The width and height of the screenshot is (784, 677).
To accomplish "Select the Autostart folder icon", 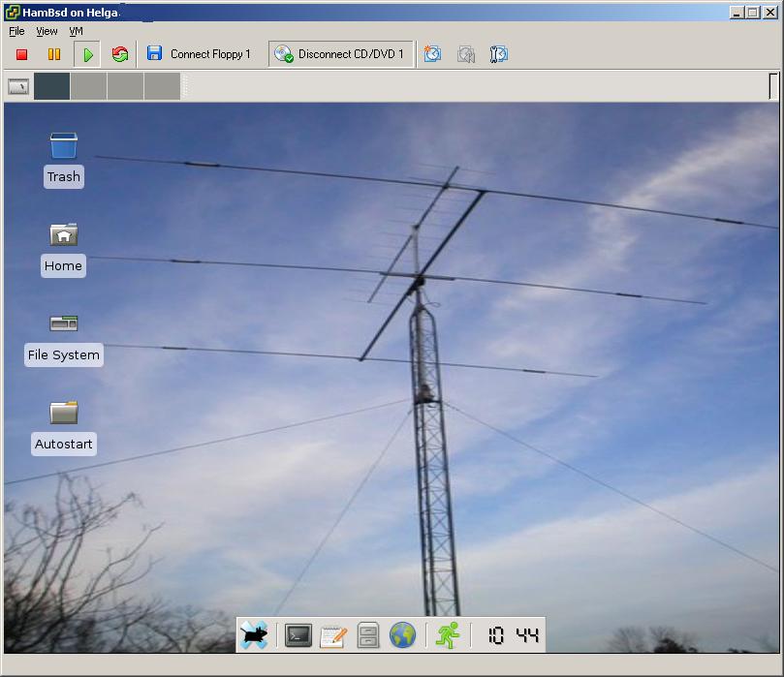I will tap(63, 414).
